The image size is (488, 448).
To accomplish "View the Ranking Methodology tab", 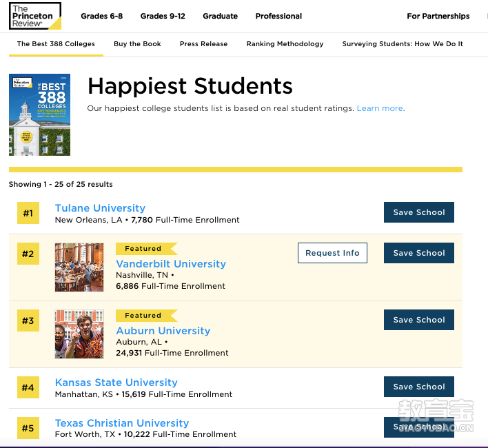I will [285, 44].
